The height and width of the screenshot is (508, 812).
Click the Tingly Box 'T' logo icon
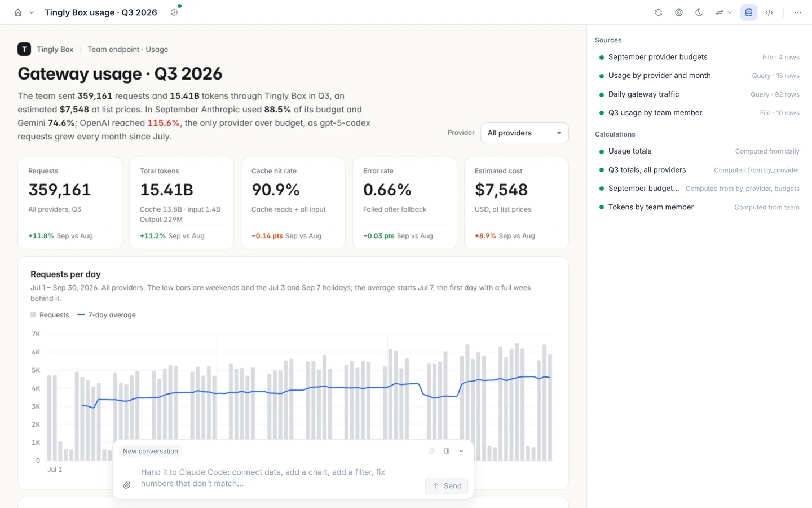click(24, 49)
